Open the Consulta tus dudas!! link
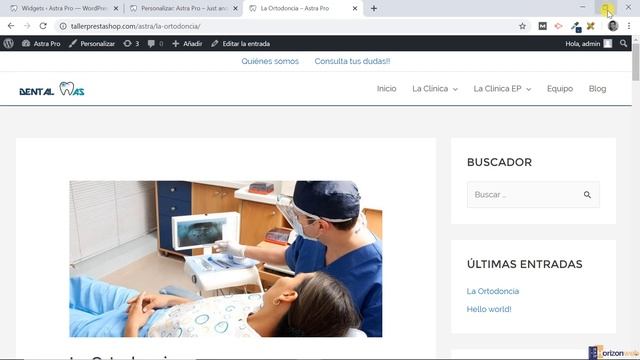The height and width of the screenshot is (360, 640). tap(352, 61)
